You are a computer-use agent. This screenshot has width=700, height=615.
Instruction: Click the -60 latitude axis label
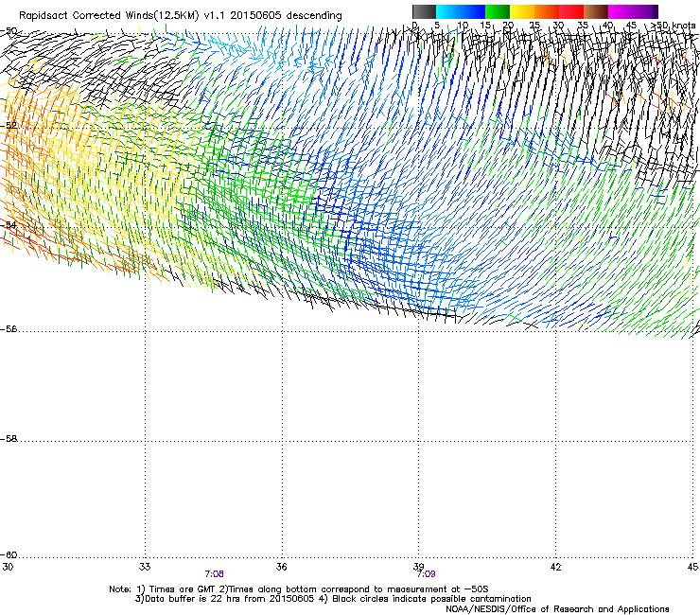pyautogui.click(x=9, y=555)
